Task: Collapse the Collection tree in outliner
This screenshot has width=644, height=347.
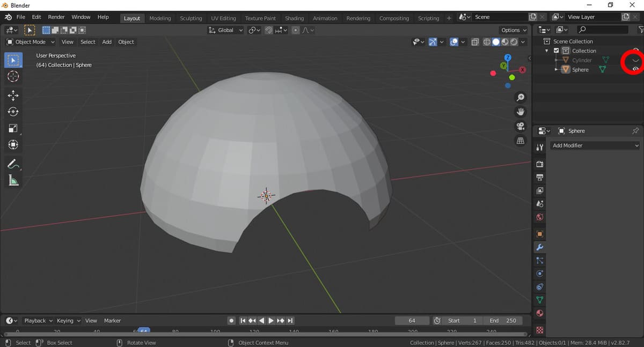Action: [547, 50]
